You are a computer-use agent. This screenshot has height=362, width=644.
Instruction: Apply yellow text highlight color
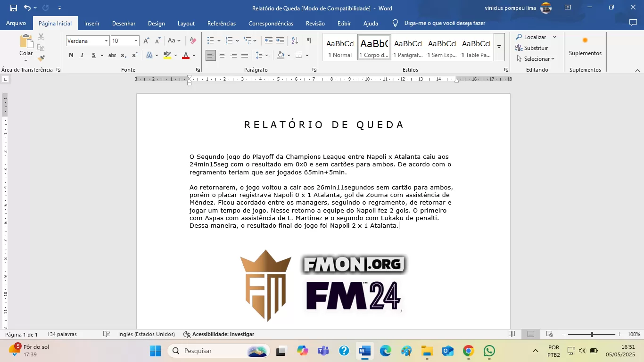[x=167, y=55]
